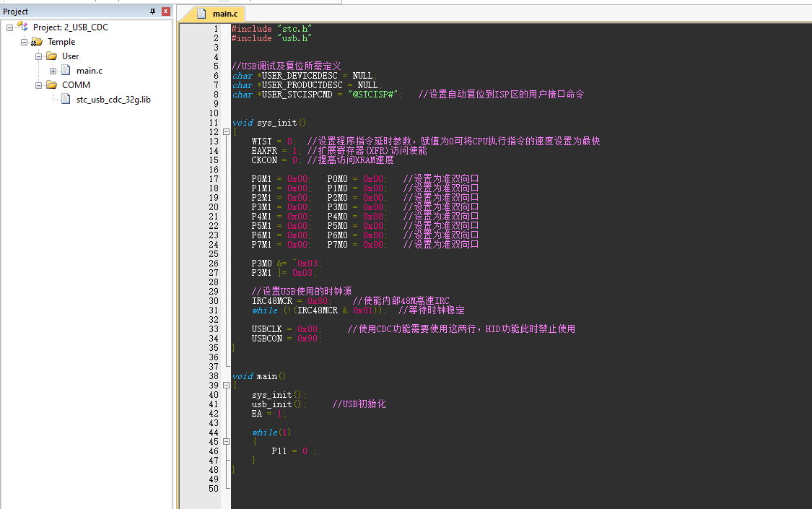Click the P11 = 0 statement
Image resolution: width=812 pixels, height=509 pixels.
click(x=294, y=451)
